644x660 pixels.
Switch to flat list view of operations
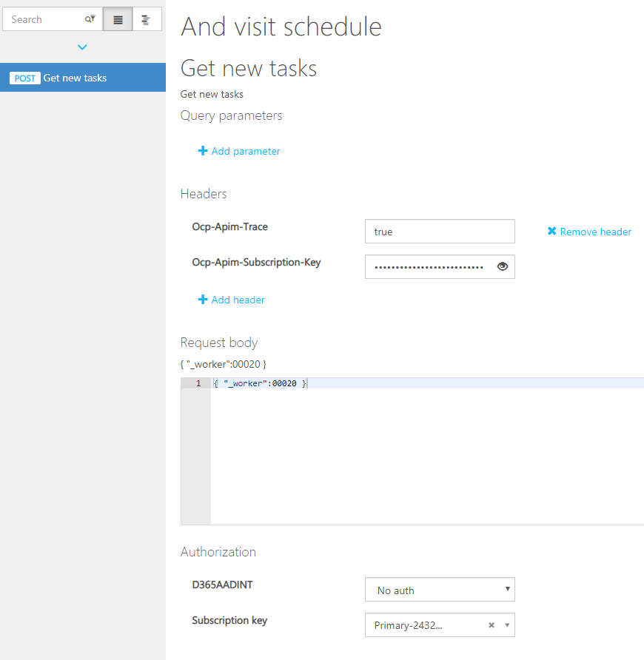(118, 20)
